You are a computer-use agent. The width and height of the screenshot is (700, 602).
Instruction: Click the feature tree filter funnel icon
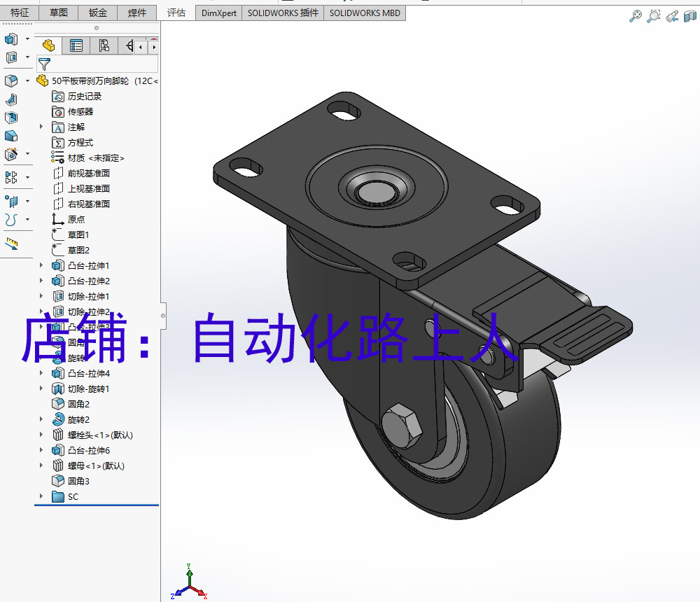tap(44, 64)
